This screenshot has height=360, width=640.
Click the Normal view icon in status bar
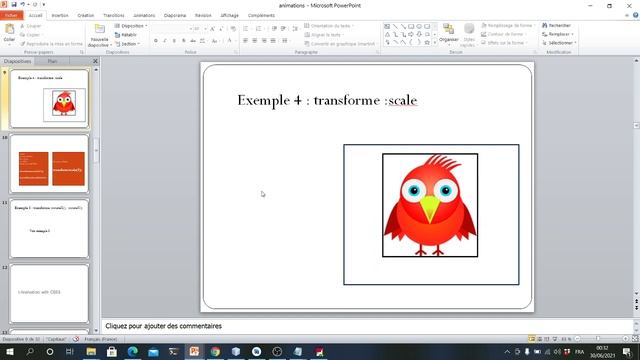tap(531, 339)
